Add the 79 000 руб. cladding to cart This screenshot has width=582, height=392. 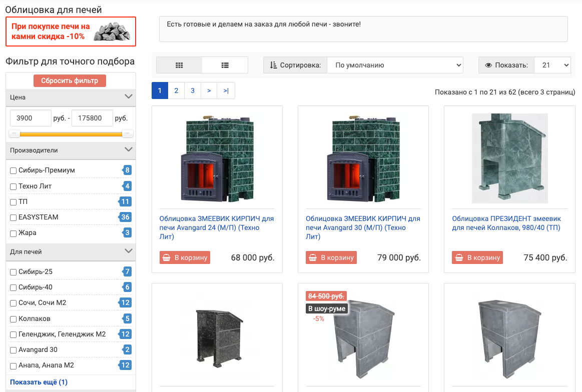(x=331, y=257)
